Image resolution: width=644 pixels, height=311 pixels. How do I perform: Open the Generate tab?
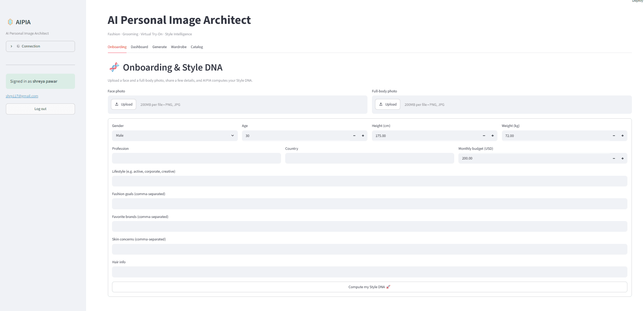pos(159,47)
